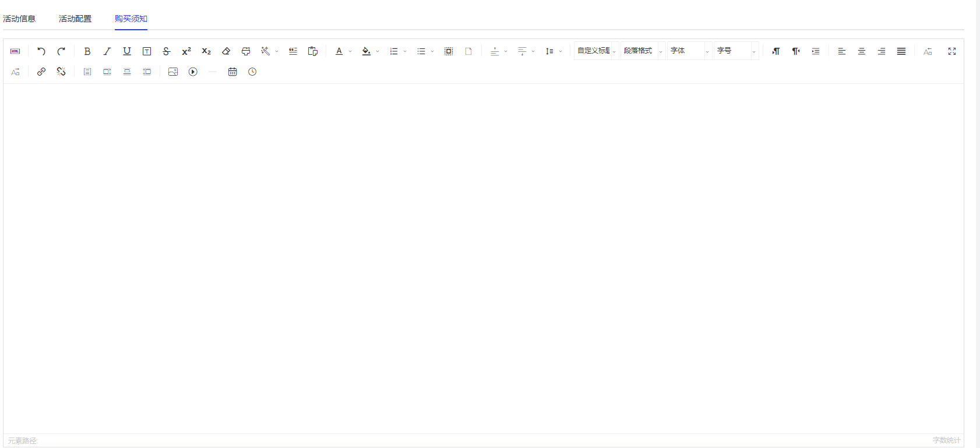
Task: Apply the font color
Action: click(x=339, y=51)
